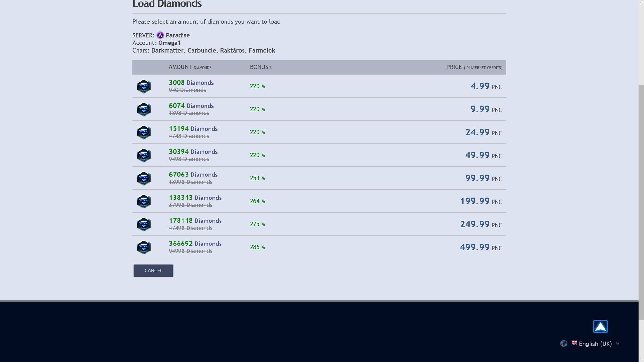Cancel the diamond loading
The width and height of the screenshot is (644, 362).
[x=153, y=271]
